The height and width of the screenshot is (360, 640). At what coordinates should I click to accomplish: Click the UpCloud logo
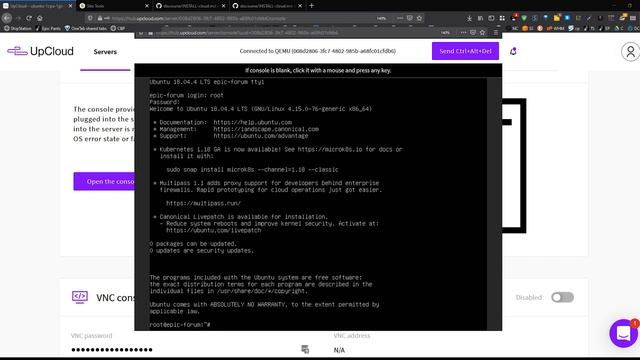40,51
